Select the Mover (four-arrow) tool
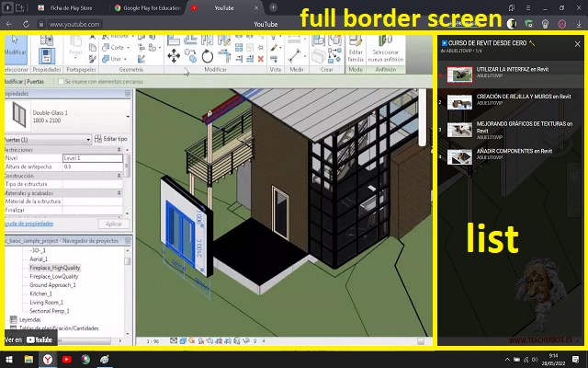This screenshot has width=588, height=368. click(x=174, y=56)
